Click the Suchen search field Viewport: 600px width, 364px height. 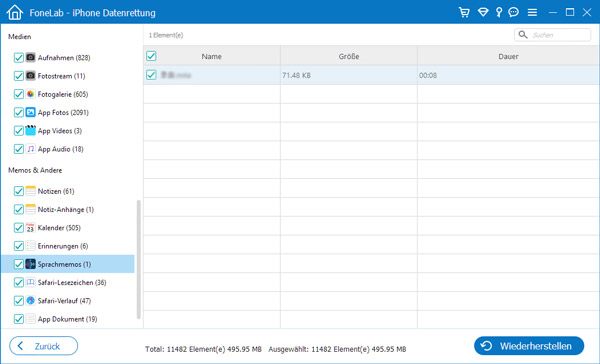[552, 35]
